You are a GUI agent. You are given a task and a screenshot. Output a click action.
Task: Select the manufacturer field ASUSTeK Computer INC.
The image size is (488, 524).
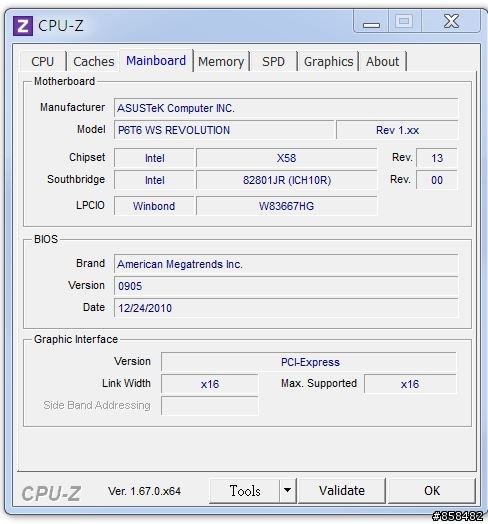click(286, 108)
